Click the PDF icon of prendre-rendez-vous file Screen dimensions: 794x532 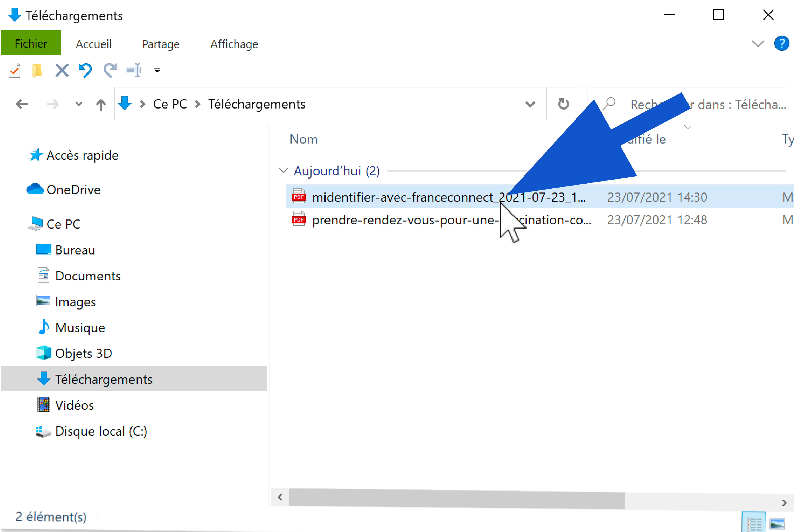[299, 219]
